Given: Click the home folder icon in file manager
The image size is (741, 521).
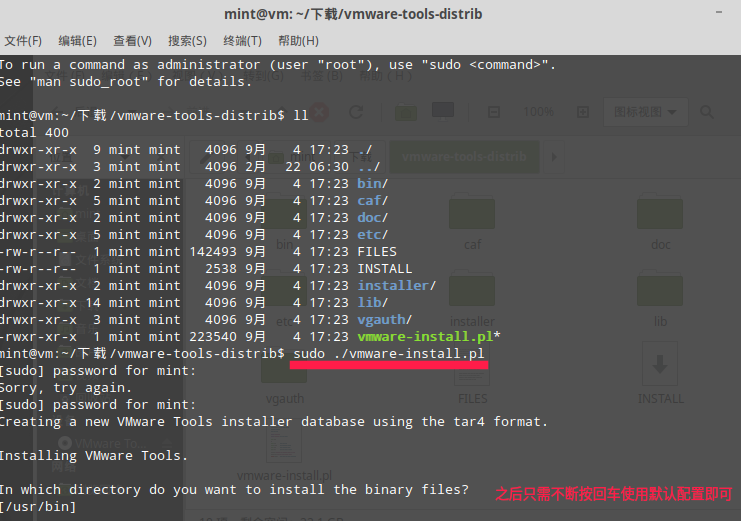Looking at the screenshot, I should click(405, 113).
